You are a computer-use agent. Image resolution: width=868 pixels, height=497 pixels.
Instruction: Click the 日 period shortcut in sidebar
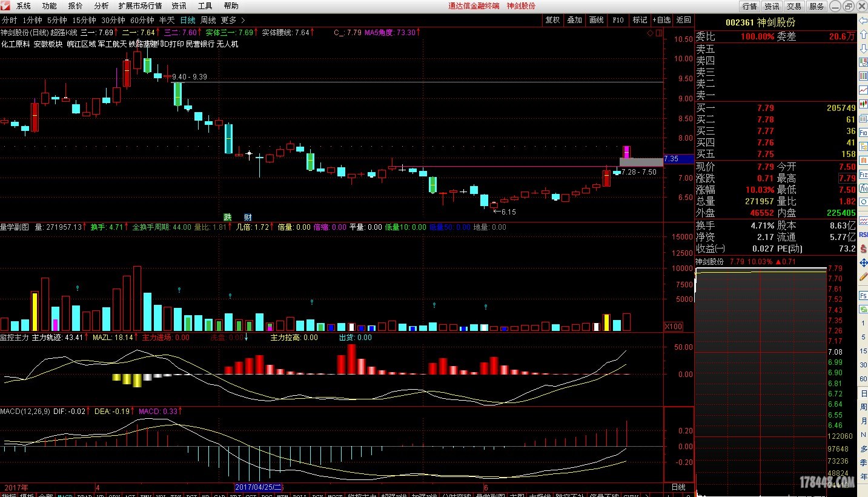coord(863,393)
